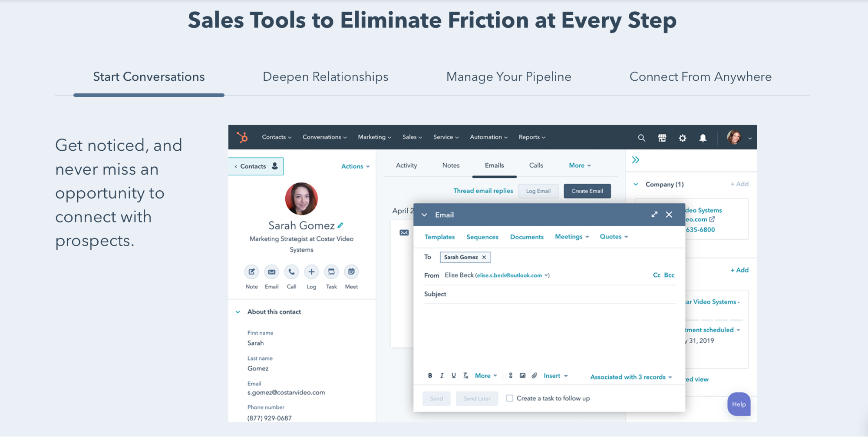Viewport: 868px width, 437px height.
Task: Click the attachment paperclip in the email composer
Action: click(x=535, y=375)
